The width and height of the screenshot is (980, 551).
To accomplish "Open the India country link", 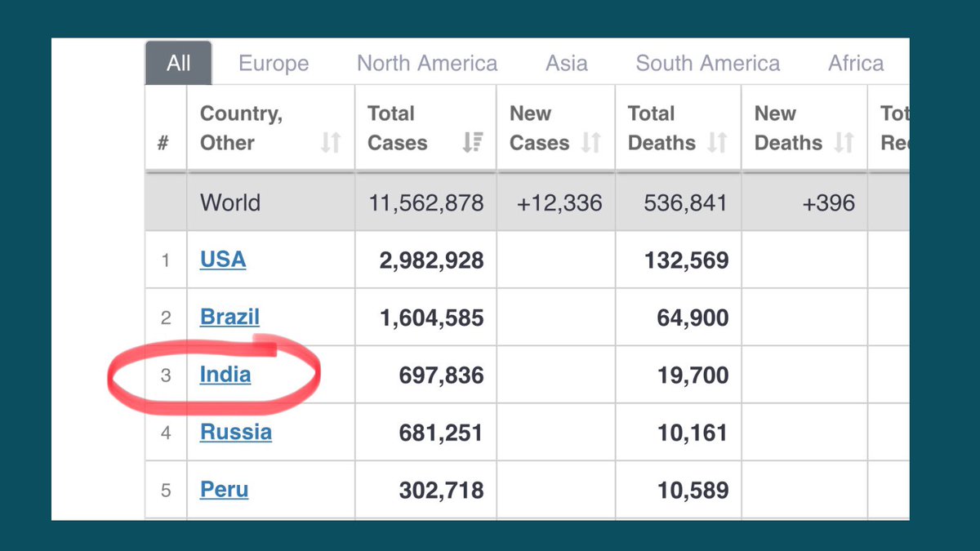I will pyautogui.click(x=225, y=375).
